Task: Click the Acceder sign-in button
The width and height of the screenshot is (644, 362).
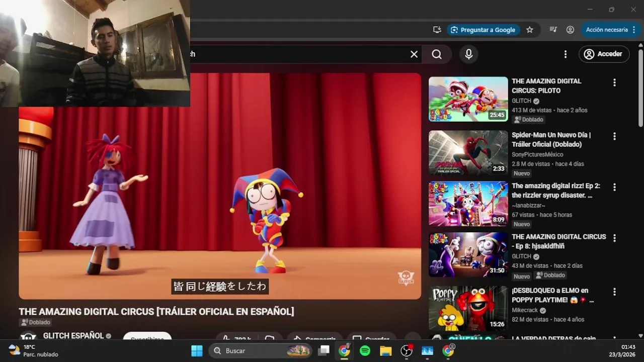Action: 604,54
